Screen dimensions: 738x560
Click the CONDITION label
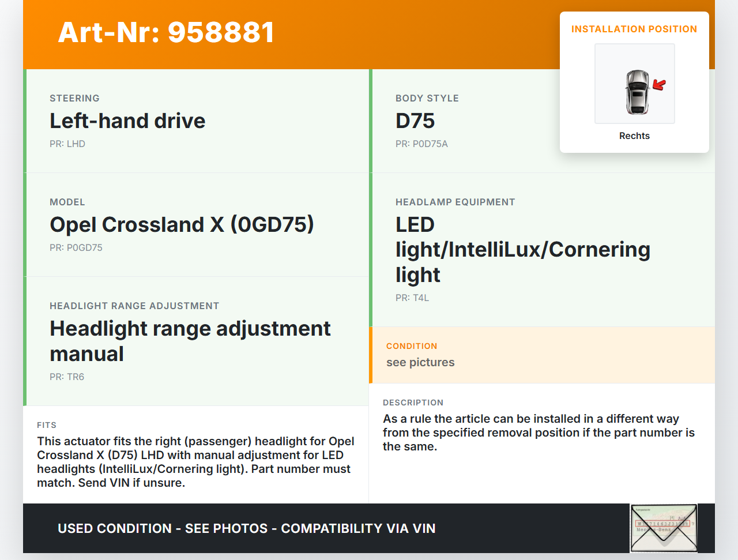(412, 346)
